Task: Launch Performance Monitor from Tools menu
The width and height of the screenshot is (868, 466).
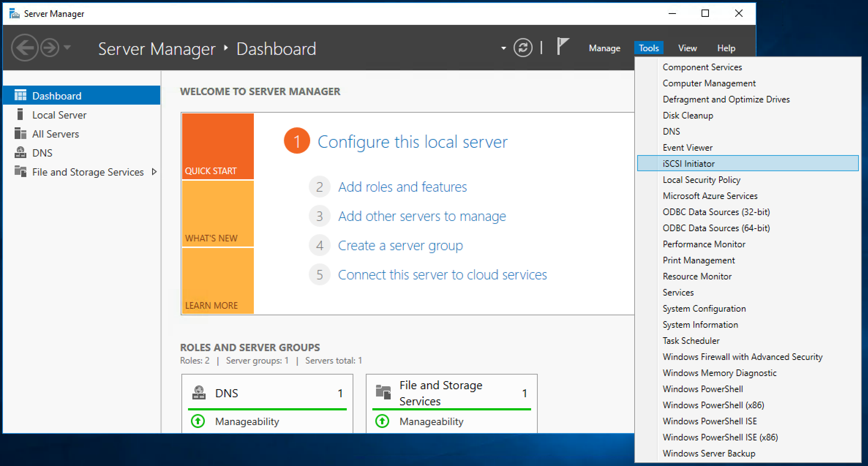Action: coord(748,244)
